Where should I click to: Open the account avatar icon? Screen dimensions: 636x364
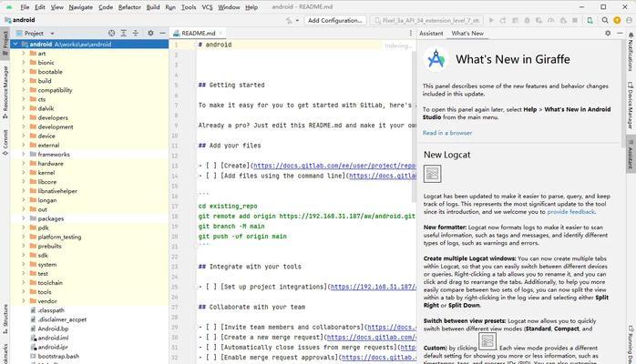pos(629,20)
